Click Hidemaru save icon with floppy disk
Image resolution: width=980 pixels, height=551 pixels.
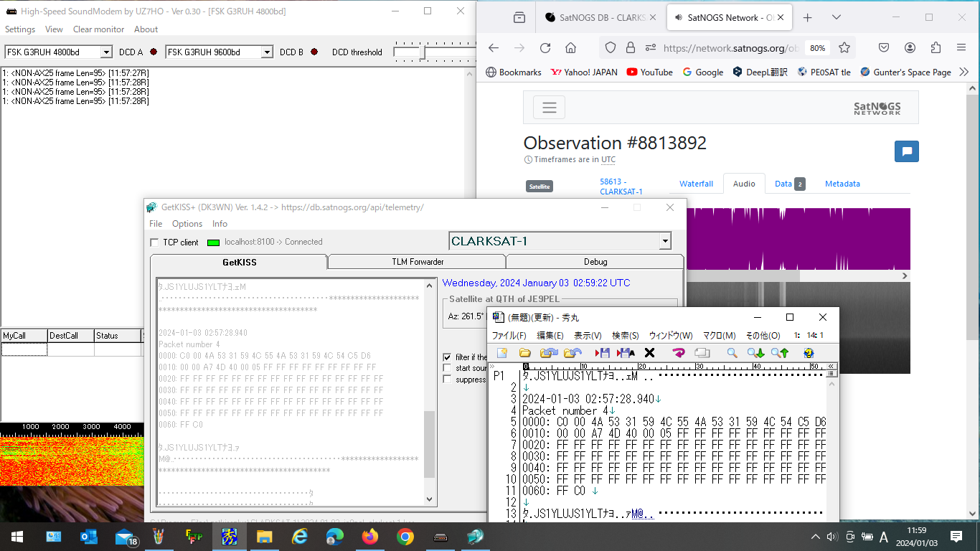pos(603,353)
